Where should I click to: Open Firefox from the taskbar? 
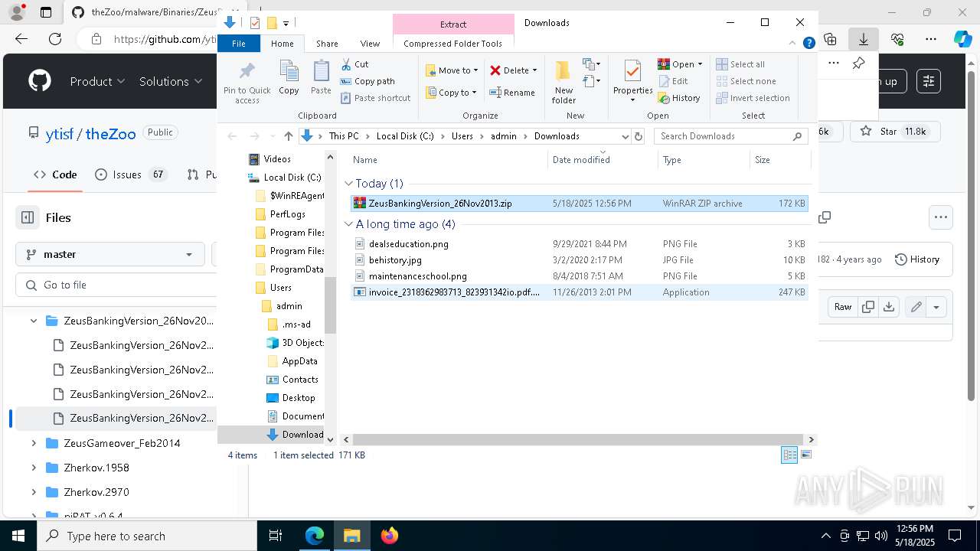point(390,536)
